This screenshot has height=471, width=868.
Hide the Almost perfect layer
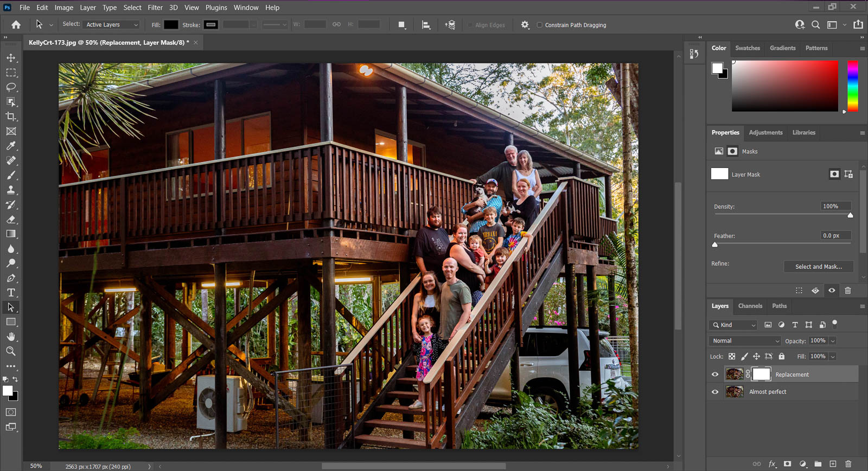click(x=715, y=392)
